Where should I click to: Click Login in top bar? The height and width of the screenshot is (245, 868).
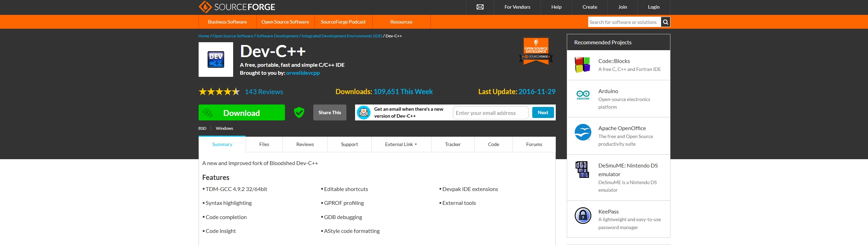click(x=654, y=7)
